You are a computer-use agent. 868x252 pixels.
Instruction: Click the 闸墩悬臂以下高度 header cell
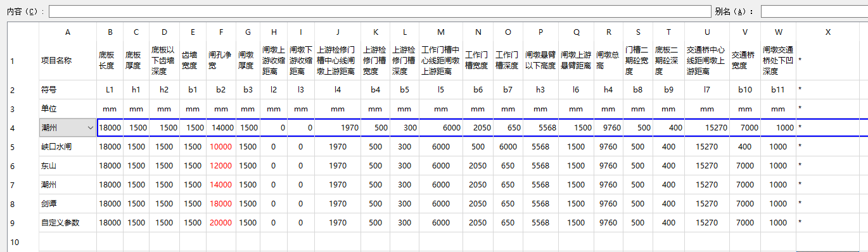540,61
